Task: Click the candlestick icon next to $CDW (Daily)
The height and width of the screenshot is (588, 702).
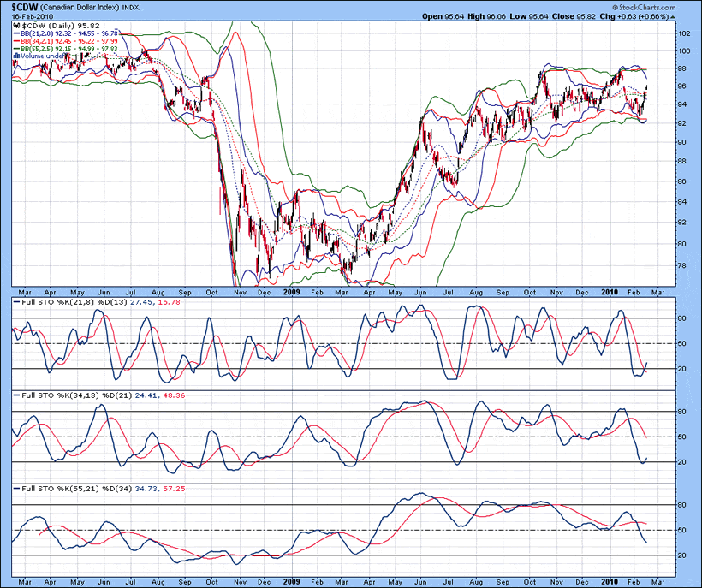Action: [16, 27]
